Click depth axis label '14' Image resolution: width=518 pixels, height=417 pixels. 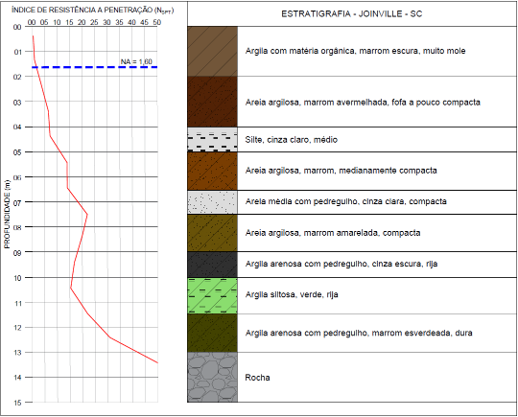click(x=17, y=378)
